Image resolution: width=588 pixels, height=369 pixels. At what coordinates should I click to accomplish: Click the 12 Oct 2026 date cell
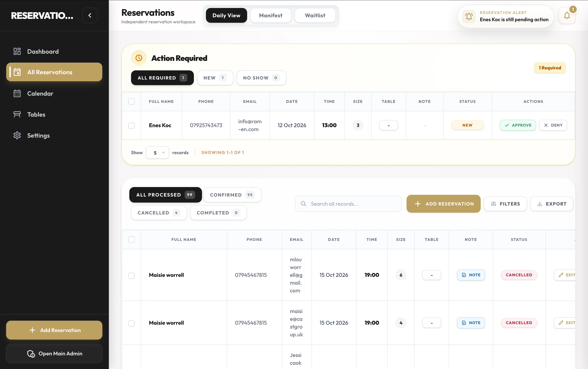[x=292, y=125]
